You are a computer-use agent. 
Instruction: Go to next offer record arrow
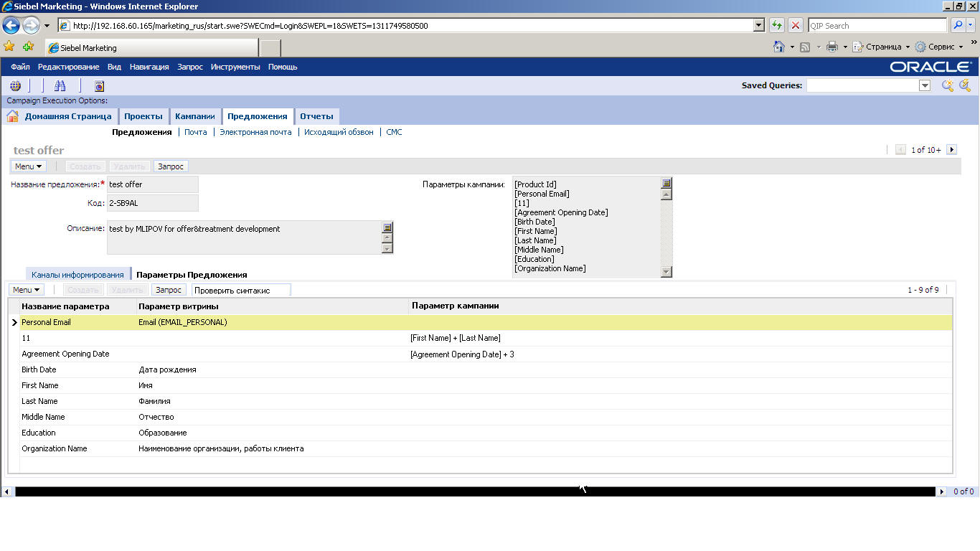tap(952, 150)
